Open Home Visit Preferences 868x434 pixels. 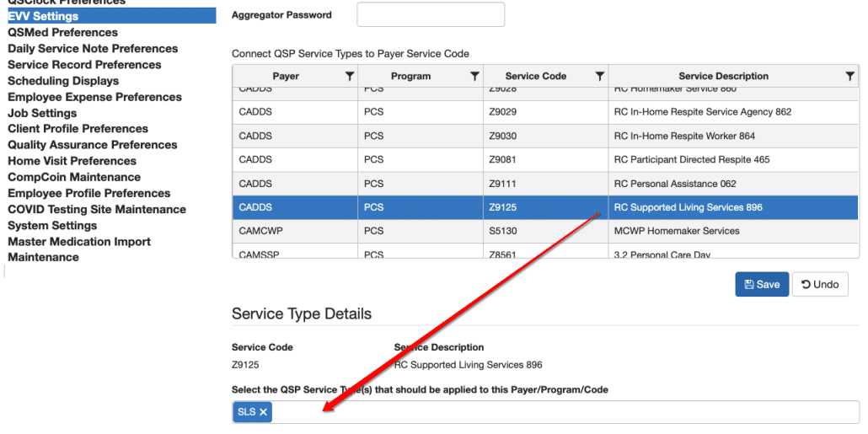tap(72, 160)
